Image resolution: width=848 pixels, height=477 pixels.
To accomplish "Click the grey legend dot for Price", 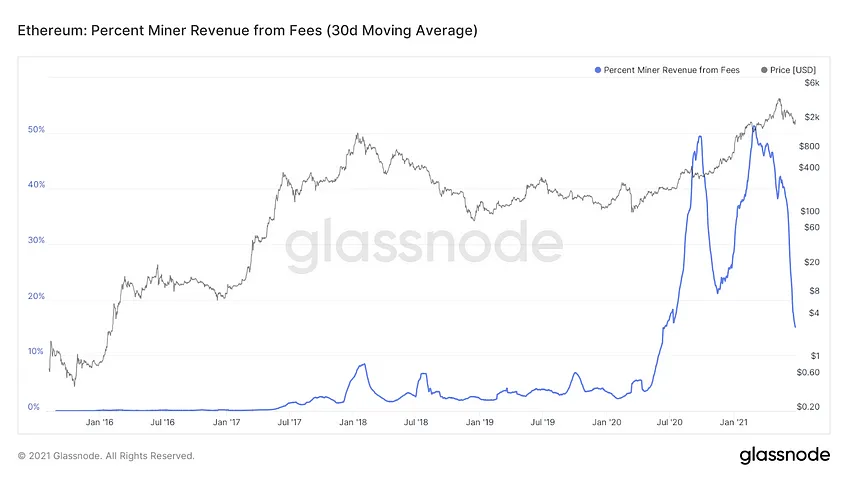I will (764, 70).
